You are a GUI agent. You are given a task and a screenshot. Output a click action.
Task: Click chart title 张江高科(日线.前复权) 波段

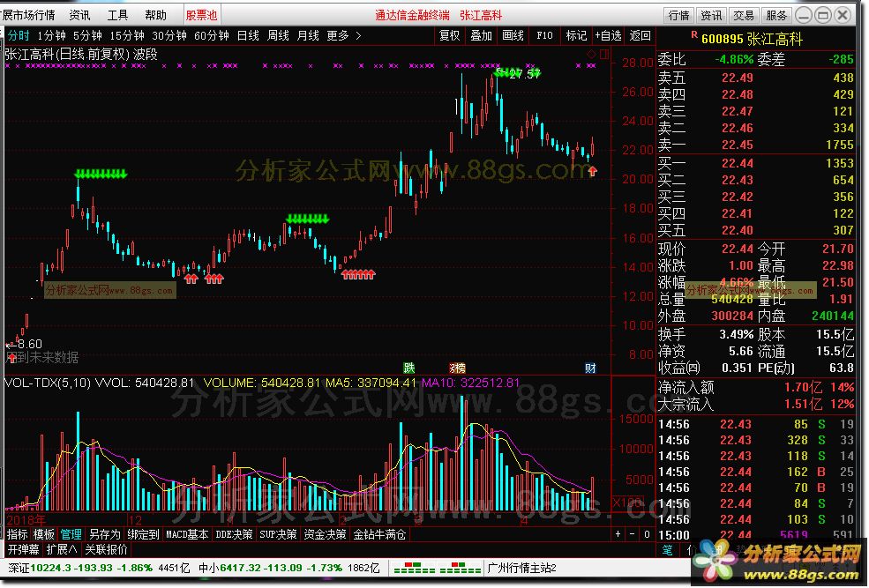coord(81,55)
